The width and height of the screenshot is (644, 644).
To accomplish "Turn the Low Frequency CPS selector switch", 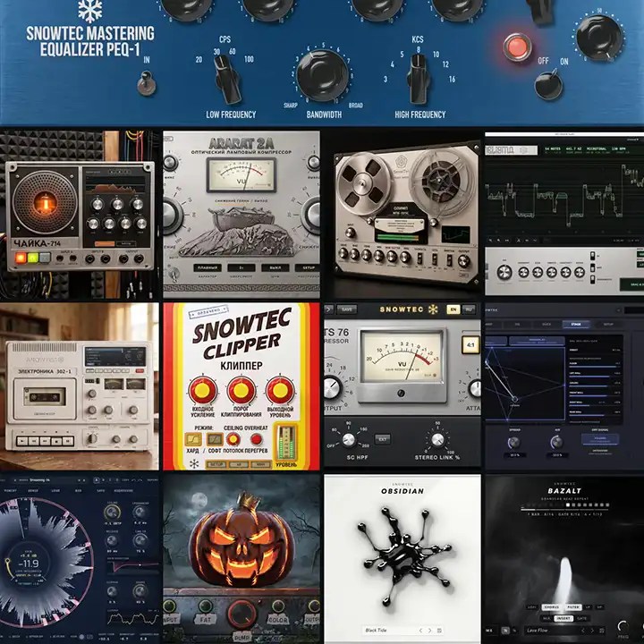I will point(227,79).
